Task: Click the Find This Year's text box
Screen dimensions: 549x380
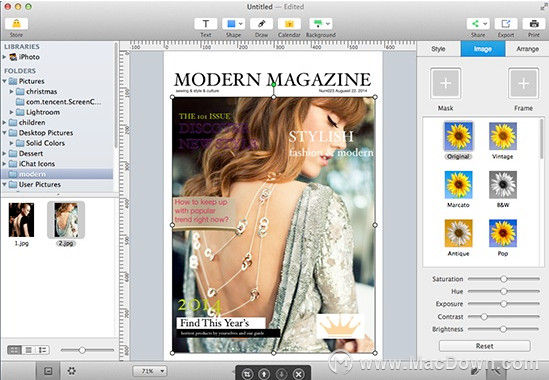Action: pos(221,323)
